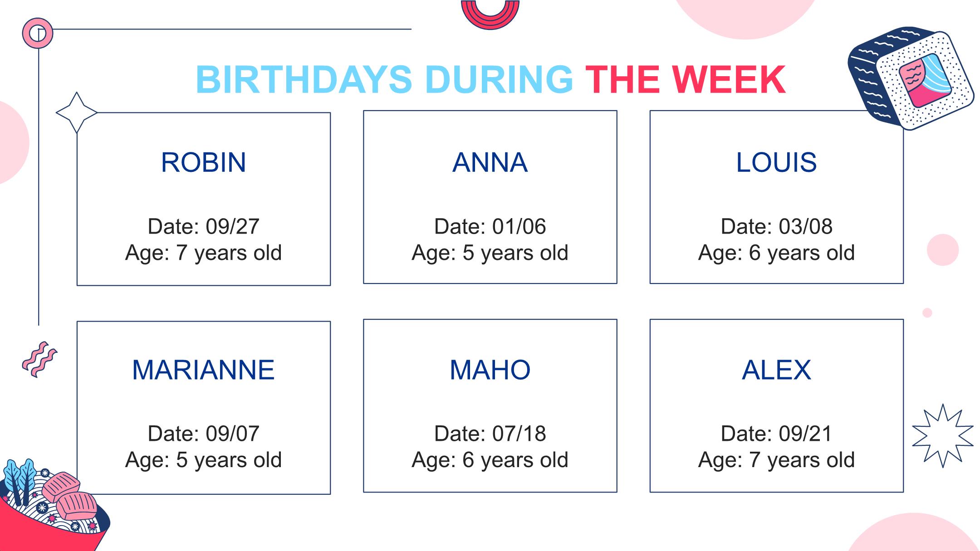Image resolution: width=980 pixels, height=551 pixels.
Task: Click the small pink dot decoration
Action: (927, 313)
